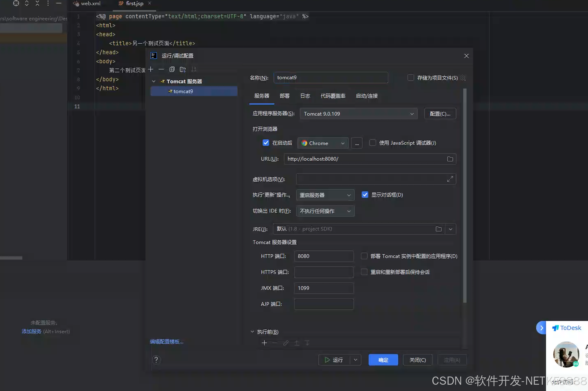Image resolution: width=588 pixels, height=391 pixels.
Task: Open the ToDesk panel arrow button
Action: [542, 328]
